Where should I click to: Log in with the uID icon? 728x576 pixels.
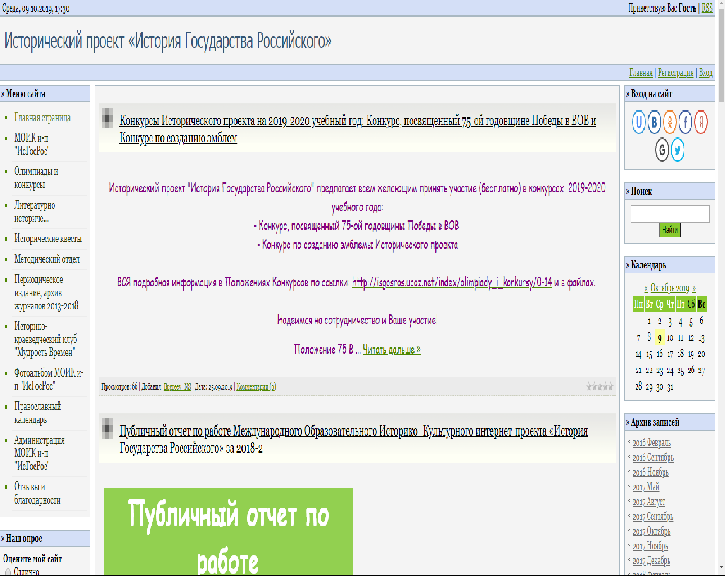coord(639,122)
